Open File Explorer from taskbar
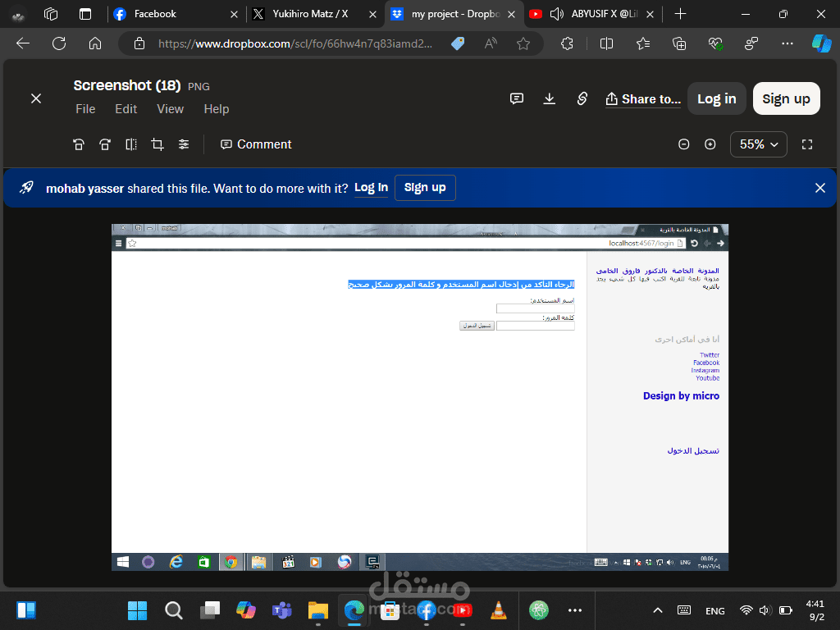840x630 pixels. click(318, 610)
